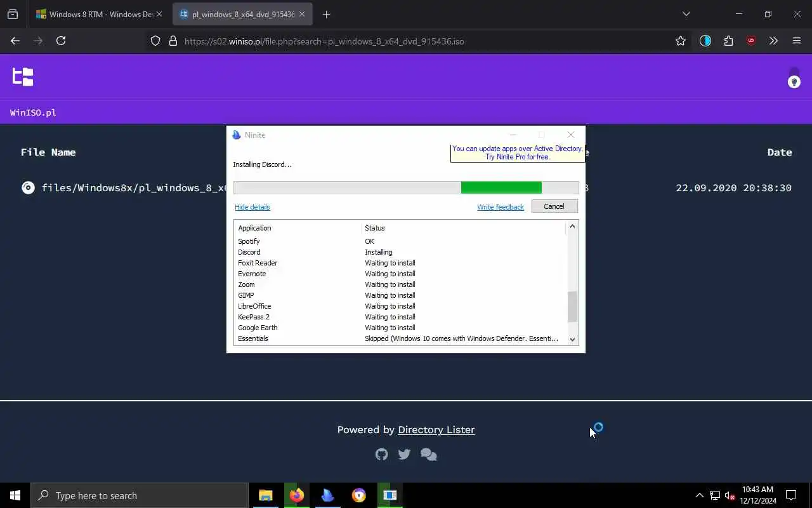Click the Ninite list scrollbar thumb
The image size is (812, 508).
pyautogui.click(x=572, y=307)
